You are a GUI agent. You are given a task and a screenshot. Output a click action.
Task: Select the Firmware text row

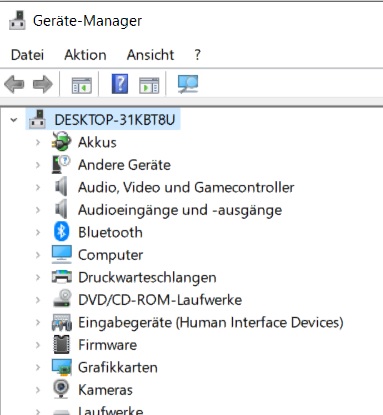(107, 345)
